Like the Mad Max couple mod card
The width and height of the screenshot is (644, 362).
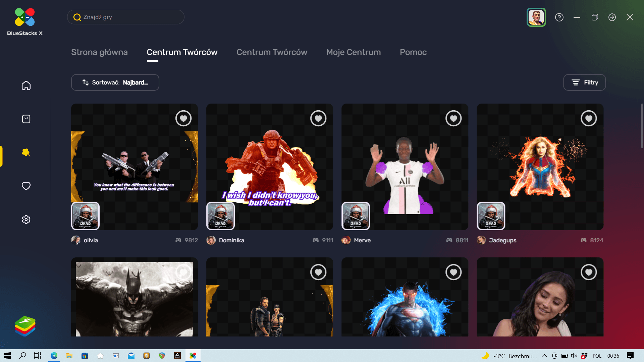click(318, 272)
